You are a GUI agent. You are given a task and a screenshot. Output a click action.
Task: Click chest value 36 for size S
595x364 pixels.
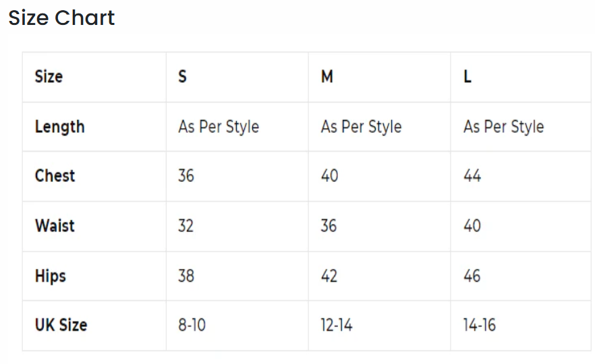coord(186,176)
